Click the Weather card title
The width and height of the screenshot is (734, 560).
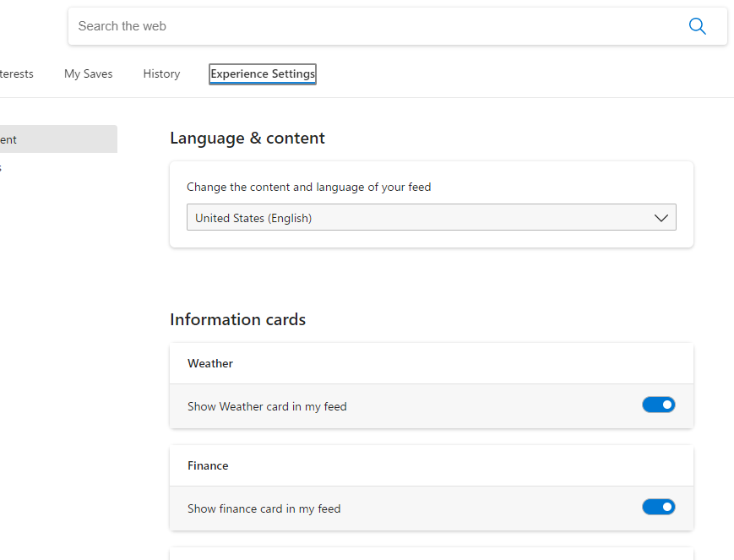click(210, 364)
